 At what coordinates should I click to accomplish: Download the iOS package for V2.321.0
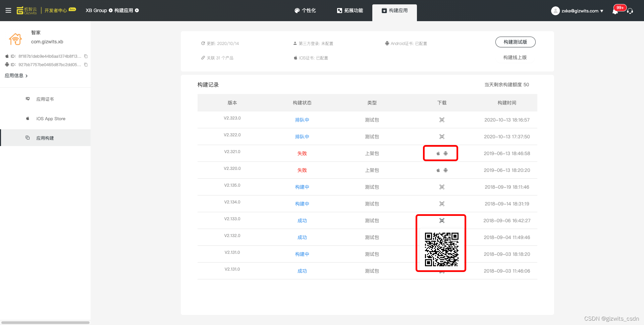click(438, 153)
